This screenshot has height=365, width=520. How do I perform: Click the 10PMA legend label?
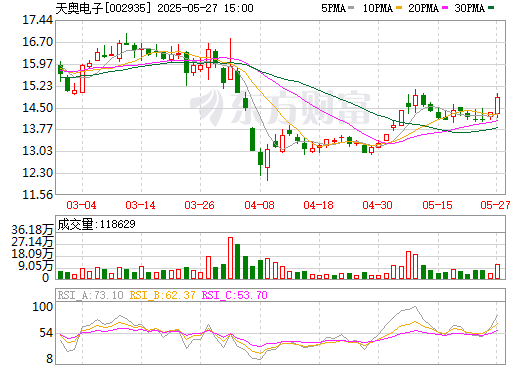(378, 8)
